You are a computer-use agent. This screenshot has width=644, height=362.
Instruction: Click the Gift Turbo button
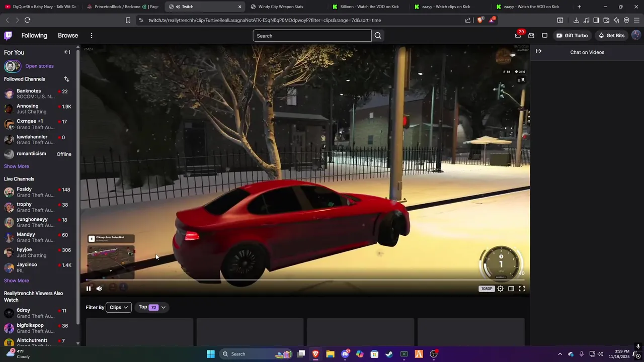[x=572, y=36]
